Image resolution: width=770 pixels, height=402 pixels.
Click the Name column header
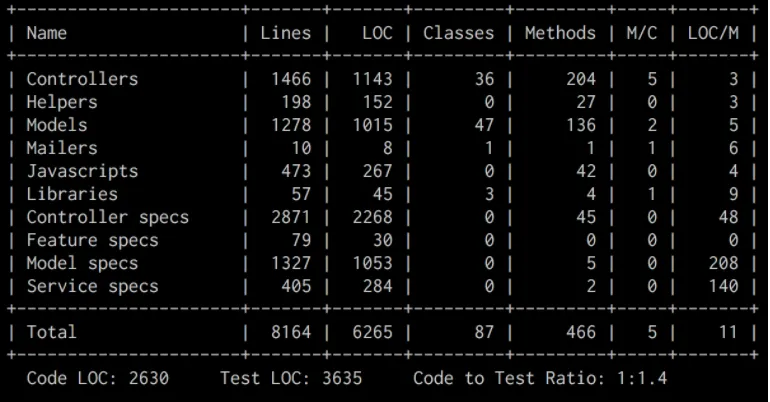(x=47, y=33)
